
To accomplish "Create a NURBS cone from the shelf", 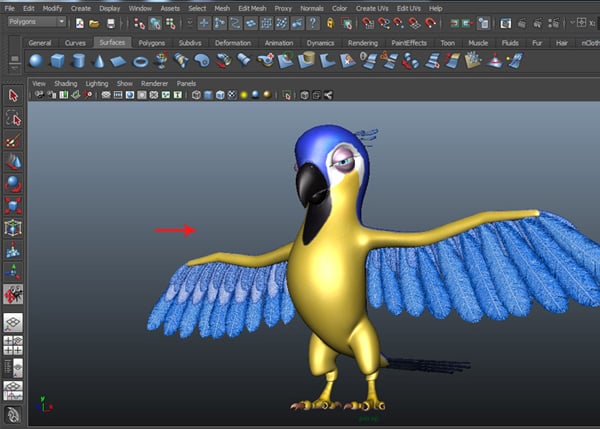I will [99, 61].
